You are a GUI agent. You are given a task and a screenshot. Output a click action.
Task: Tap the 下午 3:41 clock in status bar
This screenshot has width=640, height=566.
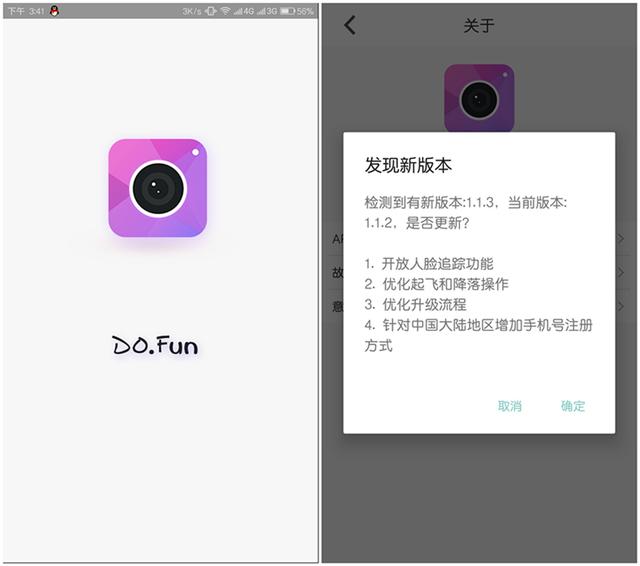[x=26, y=11]
